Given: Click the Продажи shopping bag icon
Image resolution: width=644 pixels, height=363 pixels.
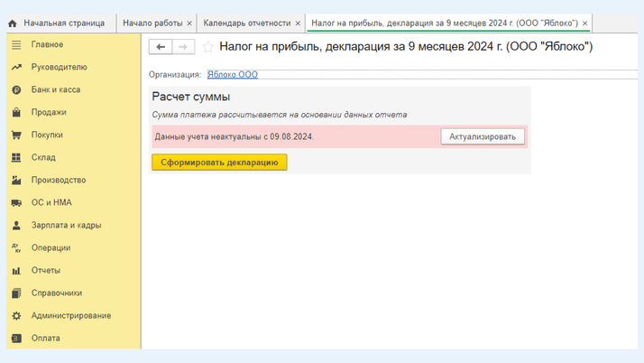Looking at the screenshot, I should (x=16, y=112).
